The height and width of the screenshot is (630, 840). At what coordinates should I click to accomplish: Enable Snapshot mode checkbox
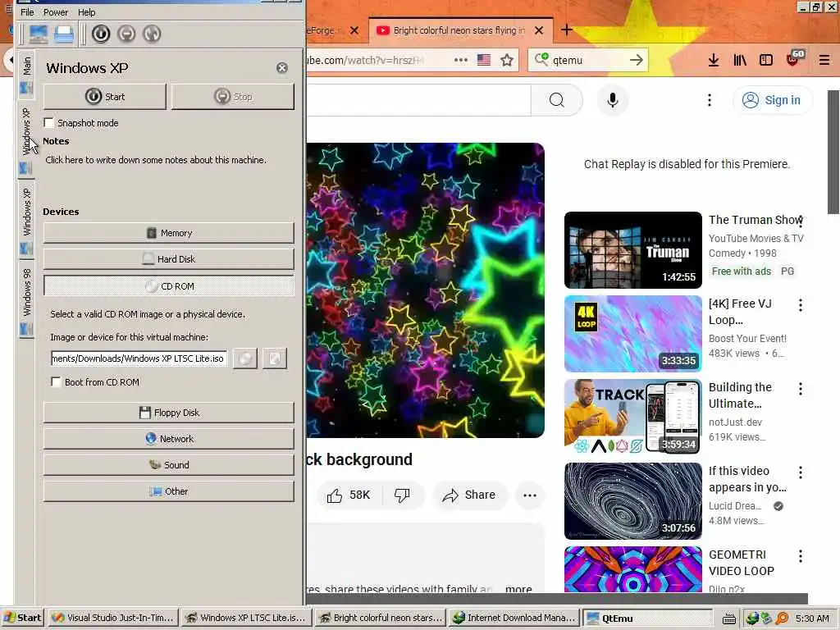tap(48, 123)
